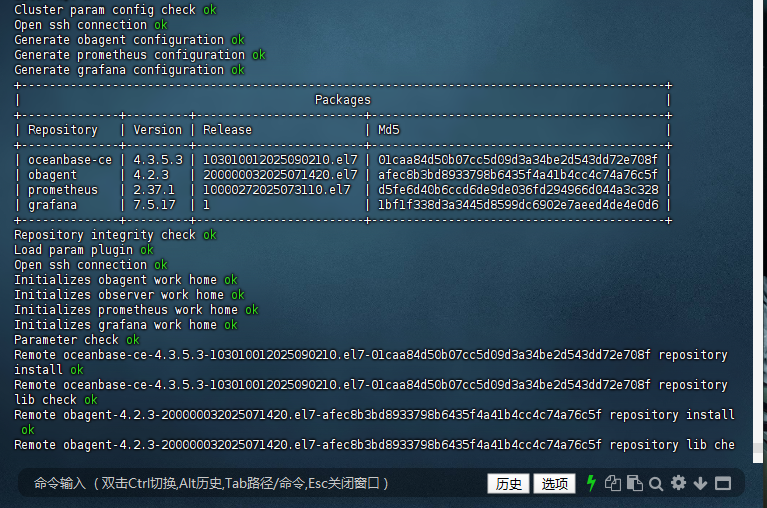The height and width of the screenshot is (508, 767).
Task: Click the 'Initializes grafana work home' line
Action: click(126, 325)
